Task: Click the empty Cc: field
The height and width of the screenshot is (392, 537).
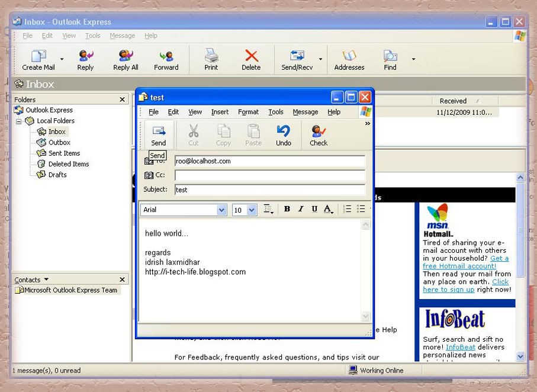Action: pos(270,175)
